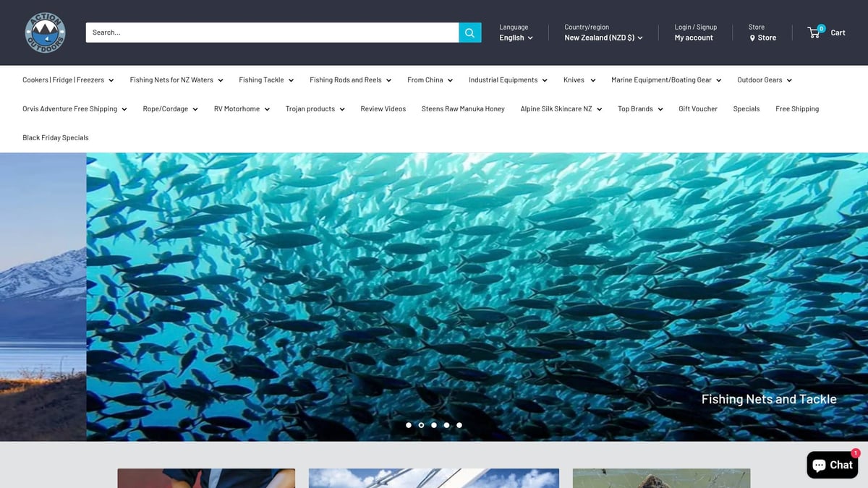Expand the Outdoor Gears menu
868x488 pixels.
point(764,80)
